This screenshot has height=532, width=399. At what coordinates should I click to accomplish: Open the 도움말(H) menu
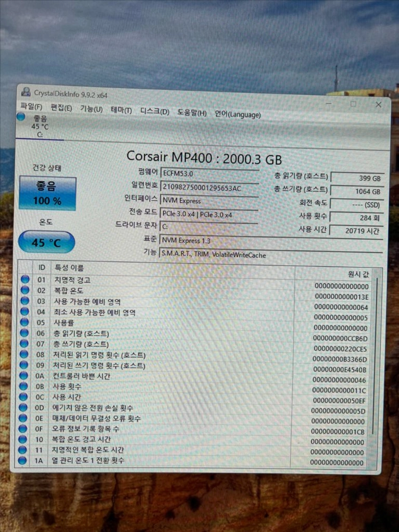tap(192, 113)
